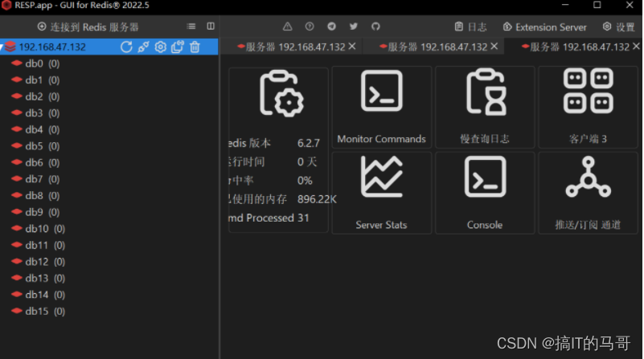
Task: Open the connection list menu icon
Action: 191,27
